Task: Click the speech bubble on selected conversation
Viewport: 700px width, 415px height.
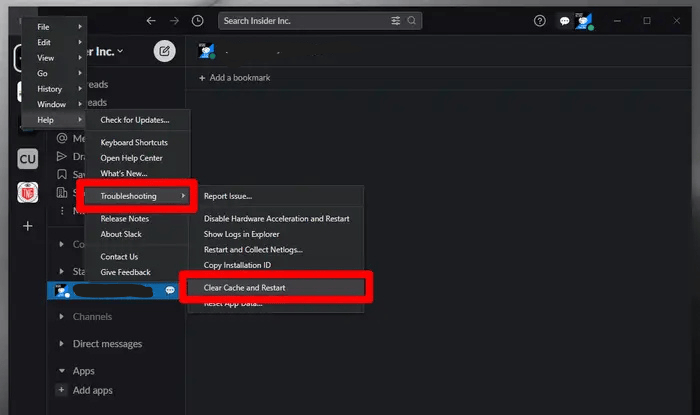Action: pos(170,290)
